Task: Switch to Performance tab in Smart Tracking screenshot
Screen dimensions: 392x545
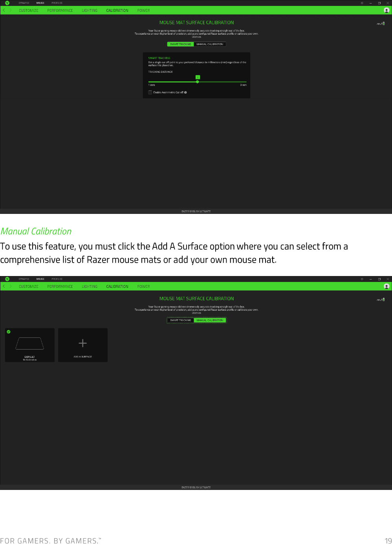Action: (60, 11)
